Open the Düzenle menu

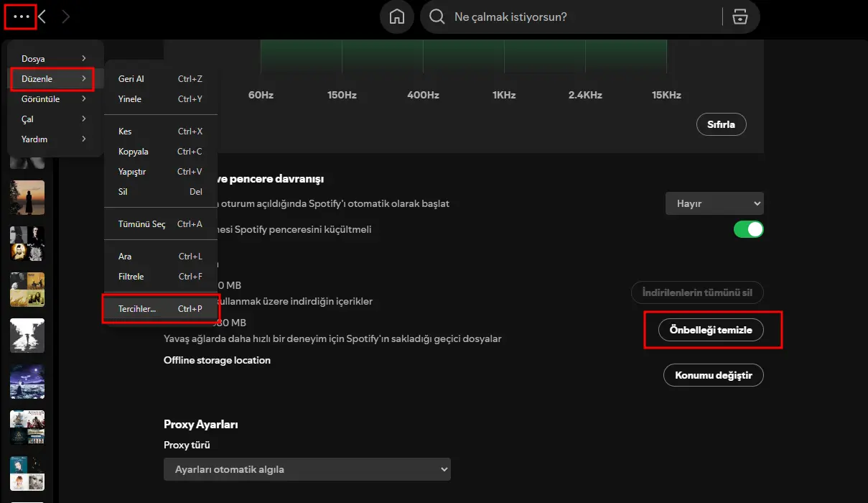pyautogui.click(x=55, y=79)
